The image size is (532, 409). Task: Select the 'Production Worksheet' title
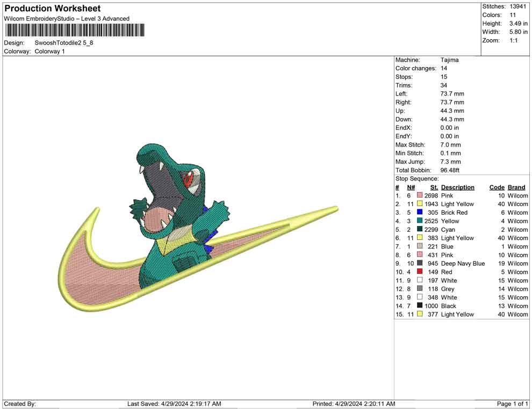point(53,8)
